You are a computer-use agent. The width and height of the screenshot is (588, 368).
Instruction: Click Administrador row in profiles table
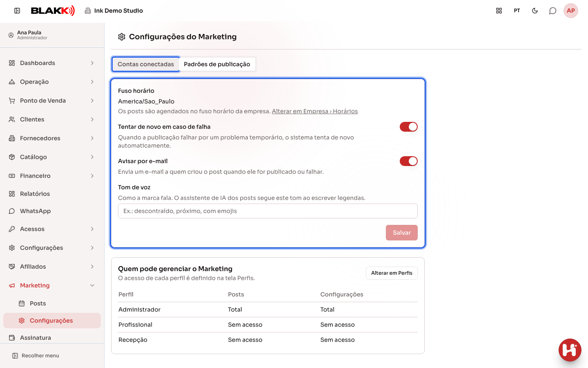[x=268, y=310]
